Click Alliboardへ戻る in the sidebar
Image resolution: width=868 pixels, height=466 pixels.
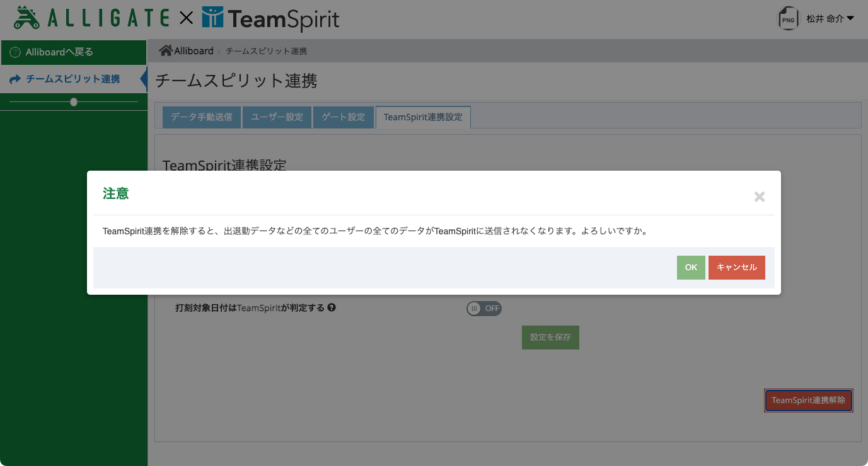(73, 52)
